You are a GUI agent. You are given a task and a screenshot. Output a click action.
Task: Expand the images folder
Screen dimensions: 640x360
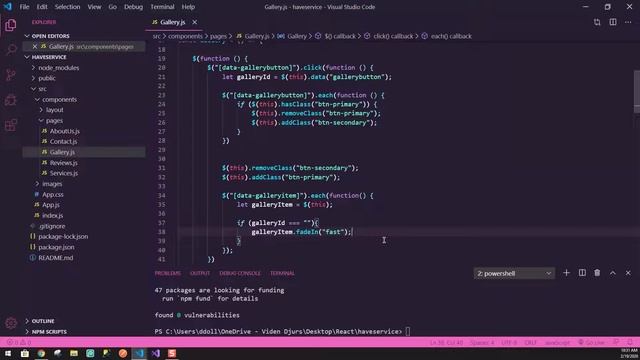(51, 184)
